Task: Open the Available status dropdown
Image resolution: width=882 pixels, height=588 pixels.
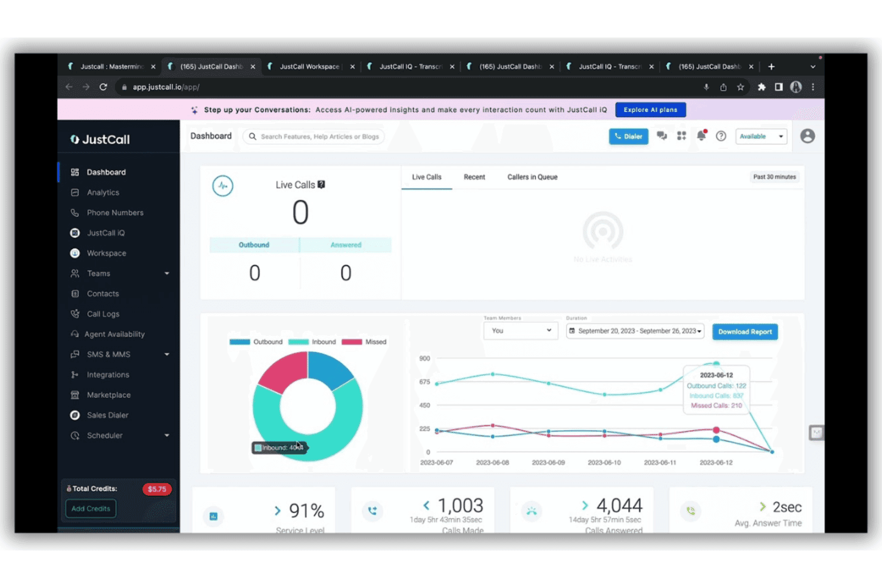Action: [761, 136]
